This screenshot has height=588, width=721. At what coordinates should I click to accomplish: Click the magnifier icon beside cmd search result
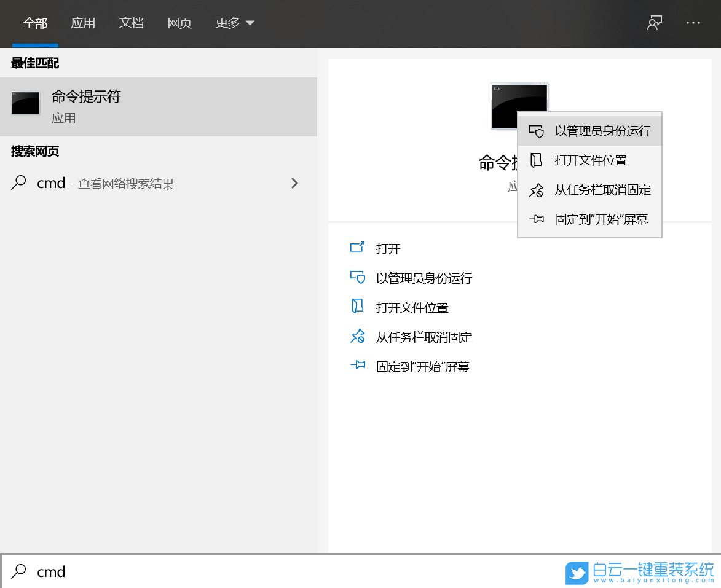point(18,183)
